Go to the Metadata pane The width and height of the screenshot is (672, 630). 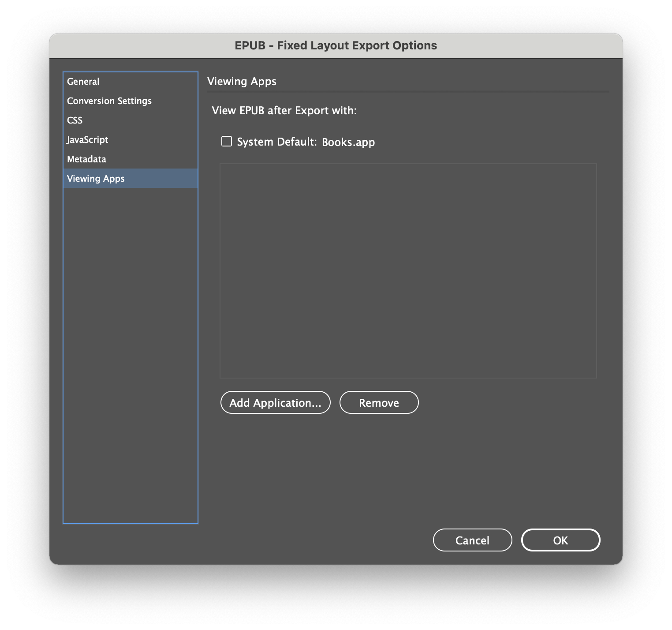(86, 159)
